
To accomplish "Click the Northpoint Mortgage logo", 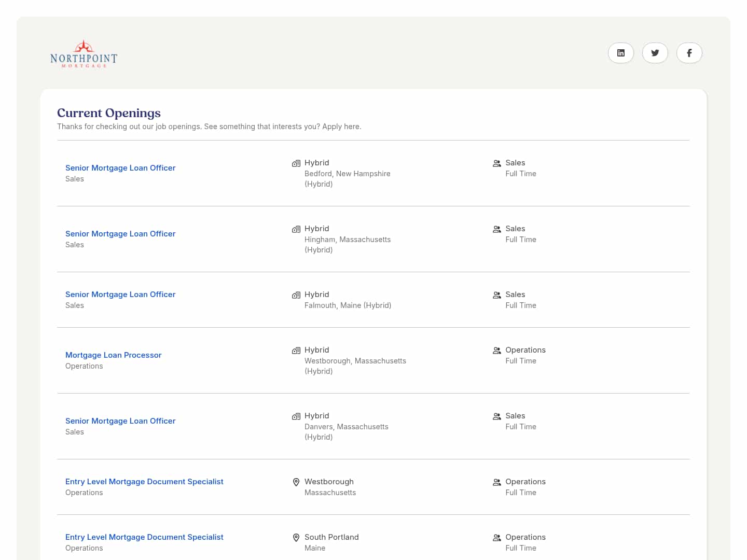I will pyautogui.click(x=84, y=54).
